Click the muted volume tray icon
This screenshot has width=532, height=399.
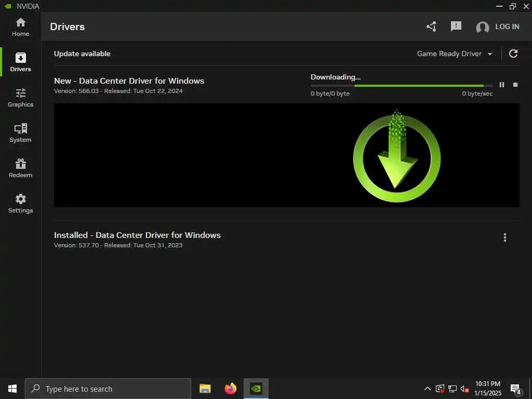(464, 389)
